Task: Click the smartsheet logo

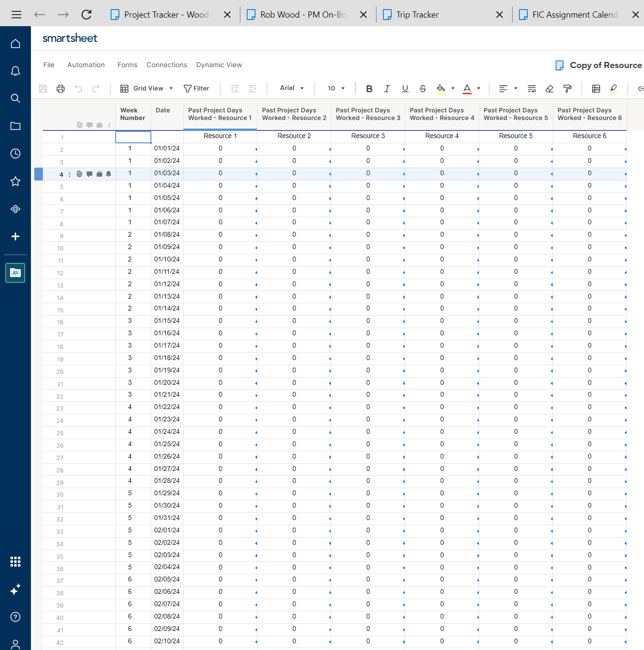Action: point(70,38)
